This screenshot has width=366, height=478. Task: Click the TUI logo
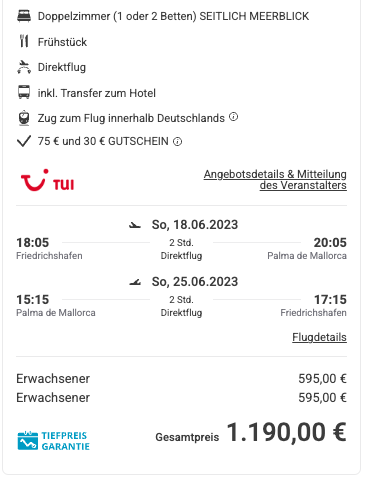coord(47,180)
